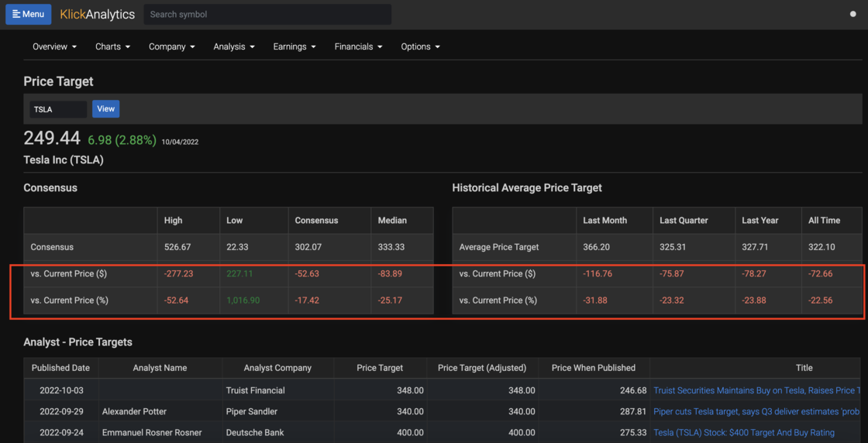Image resolution: width=868 pixels, height=443 pixels.
Task: Click the Published Date column header
Action: (x=61, y=368)
